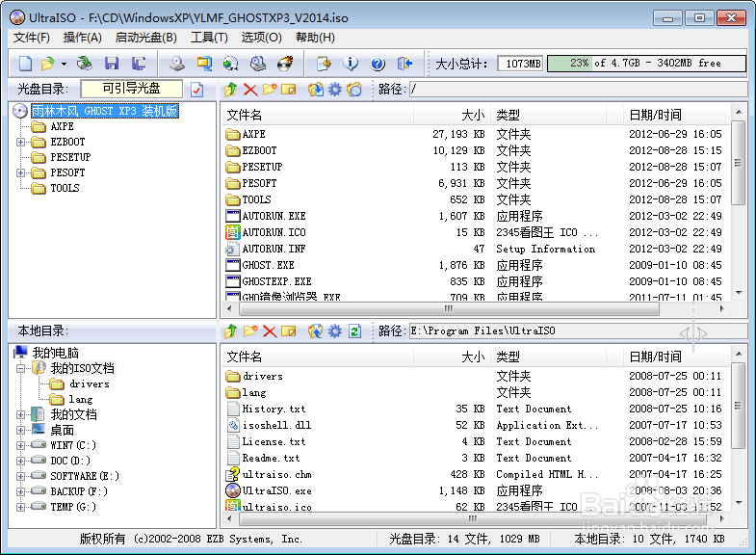Click the Go up icon in the local toolbar
This screenshot has width=756, height=555.
click(231, 331)
